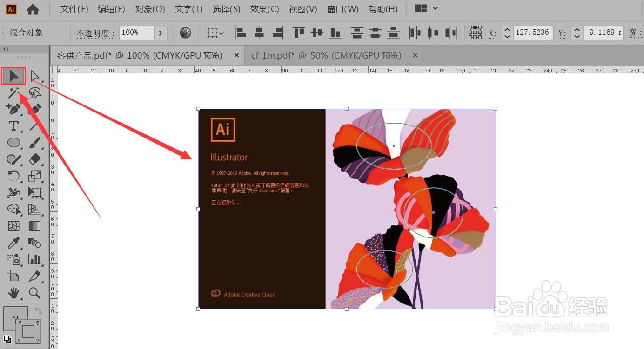Select the Symbol Sprayer tool
The height and width of the screenshot is (349, 644).
pyautogui.click(x=13, y=259)
